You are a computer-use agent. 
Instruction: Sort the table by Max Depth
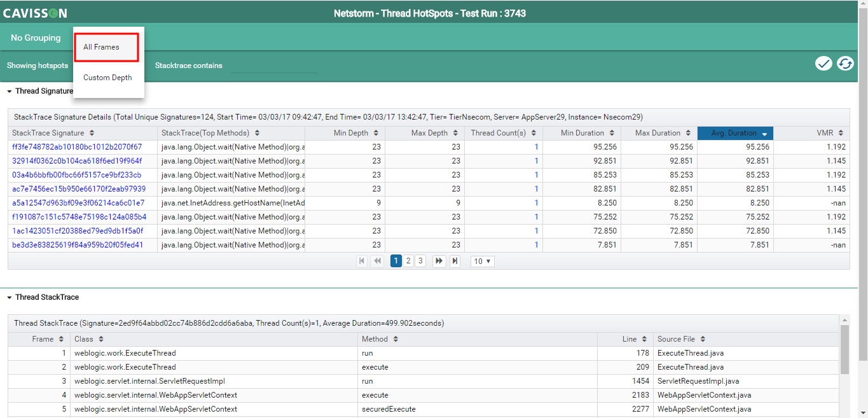(x=456, y=133)
